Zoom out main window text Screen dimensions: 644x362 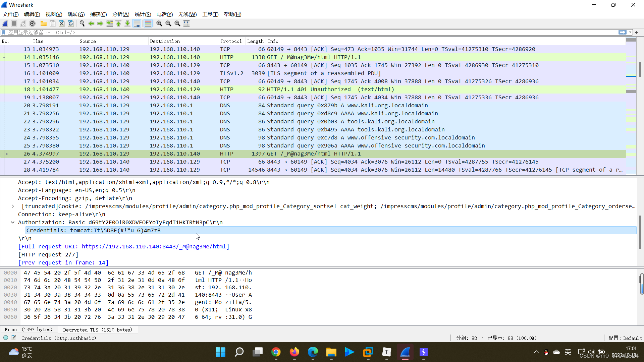pos(168,23)
